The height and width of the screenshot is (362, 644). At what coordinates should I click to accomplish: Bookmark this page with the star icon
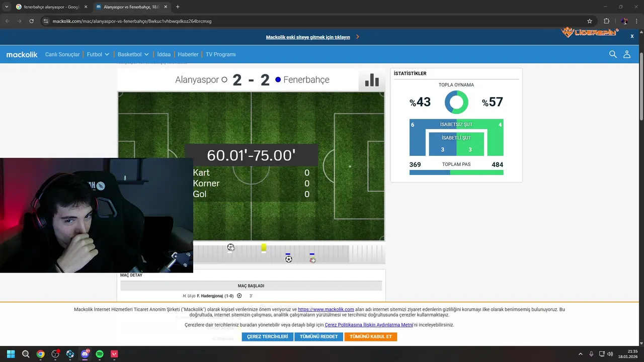point(590,21)
